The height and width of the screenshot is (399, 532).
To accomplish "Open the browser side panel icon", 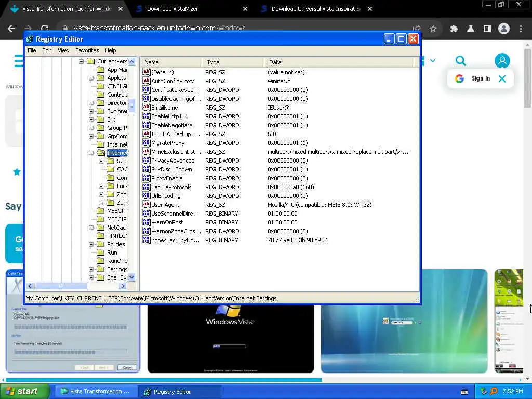I will (487, 29).
